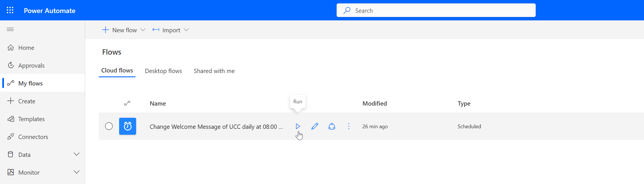Open Templates from the sidebar
This screenshot has height=184, width=644.
coord(31,119)
